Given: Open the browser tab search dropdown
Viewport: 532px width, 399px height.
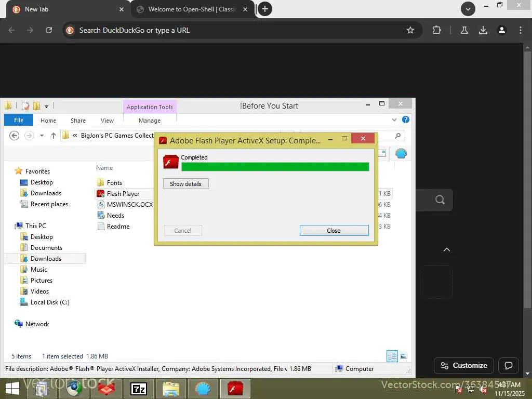Looking at the screenshot, I should pos(468,9).
